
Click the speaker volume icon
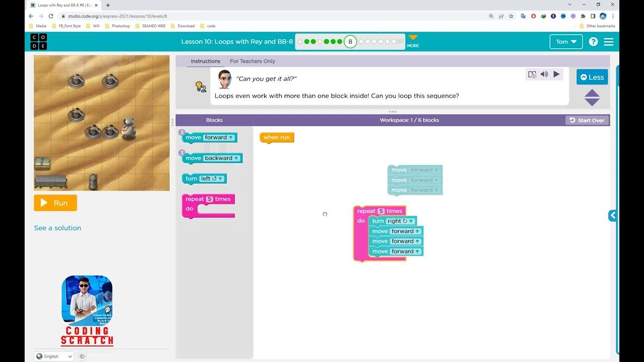pos(544,74)
